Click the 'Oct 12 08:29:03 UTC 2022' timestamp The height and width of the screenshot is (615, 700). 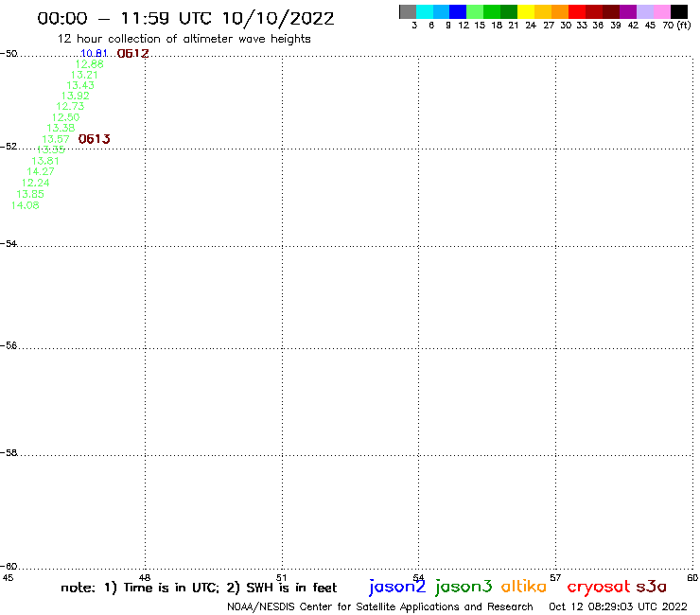pos(618,606)
